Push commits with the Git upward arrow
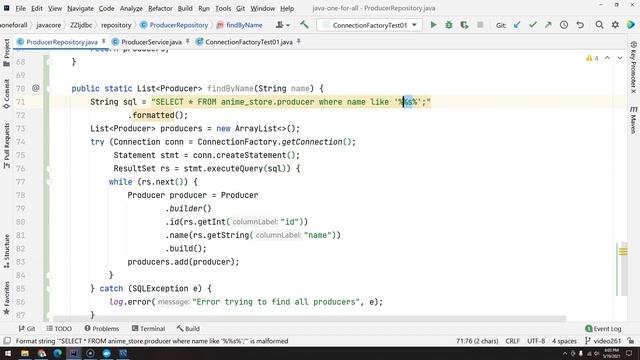640x360 pixels. pos(548,25)
